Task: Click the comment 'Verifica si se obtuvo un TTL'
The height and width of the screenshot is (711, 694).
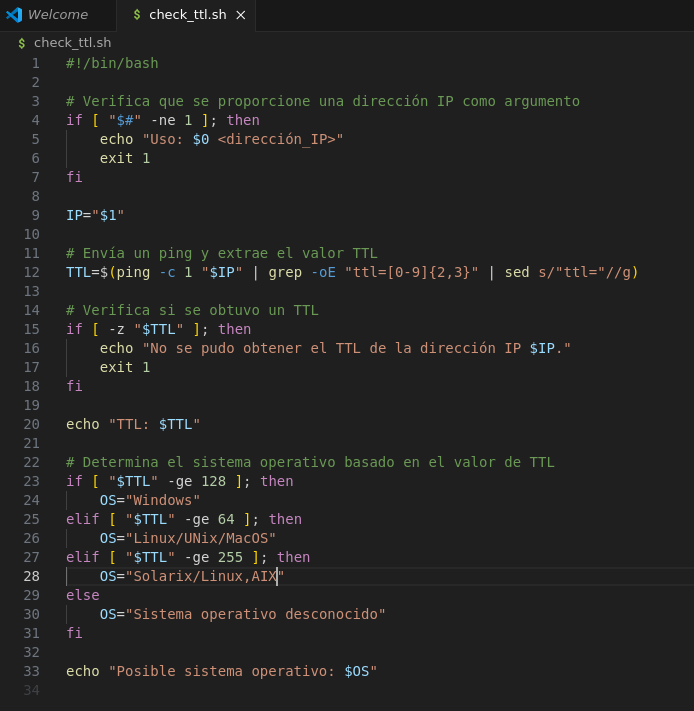Action: click(192, 310)
